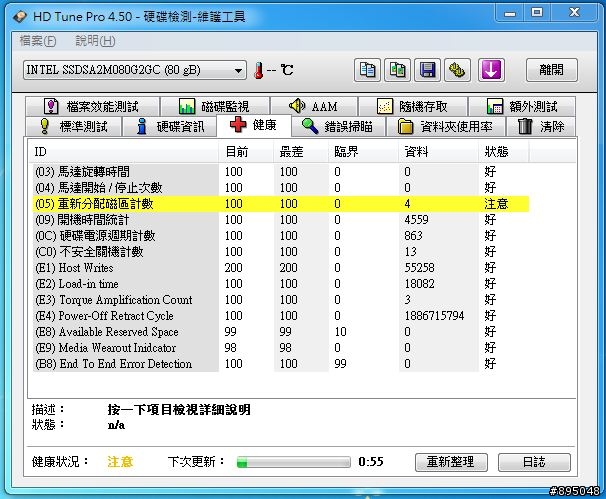Select the (B8) End To End Error Detection row
Screen dimensions: 606x499
pos(281,364)
